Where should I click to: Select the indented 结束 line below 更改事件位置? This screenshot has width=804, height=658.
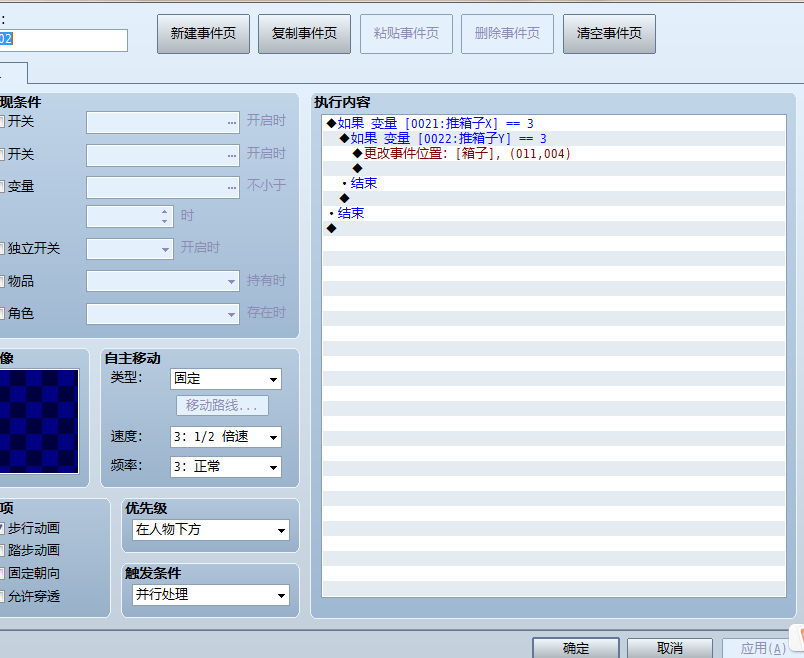pos(554,184)
